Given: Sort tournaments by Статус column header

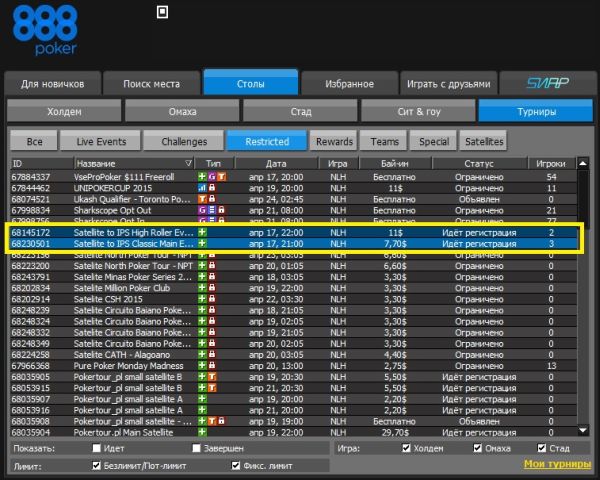Looking at the screenshot, I should point(479,163).
